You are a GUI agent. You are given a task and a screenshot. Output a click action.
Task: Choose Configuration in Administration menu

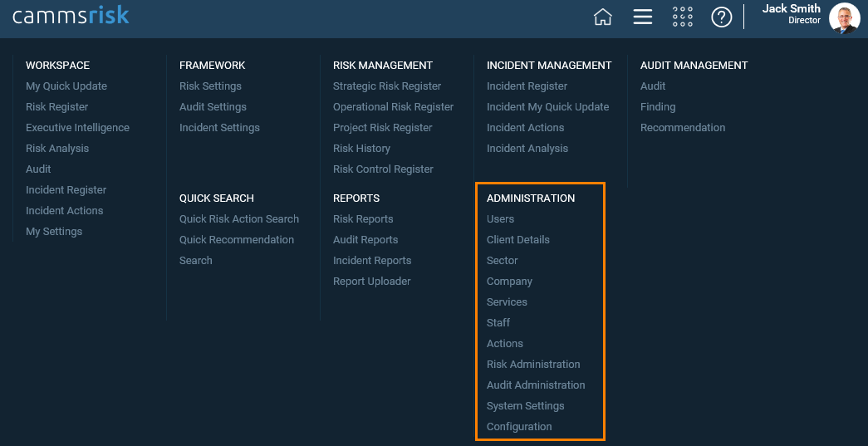pyautogui.click(x=519, y=427)
